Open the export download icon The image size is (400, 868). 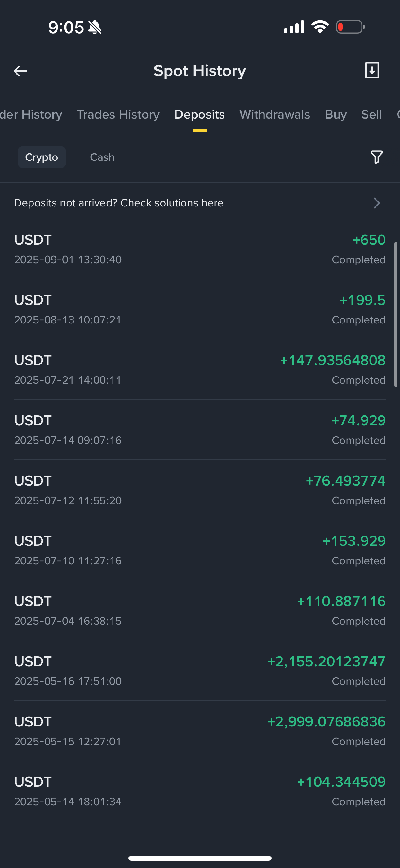tap(372, 70)
